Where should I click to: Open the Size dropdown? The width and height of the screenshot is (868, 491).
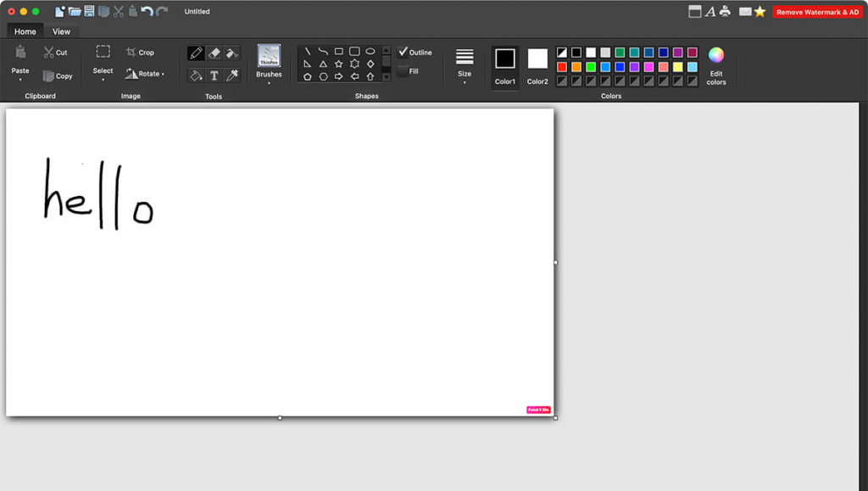click(x=465, y=83)
